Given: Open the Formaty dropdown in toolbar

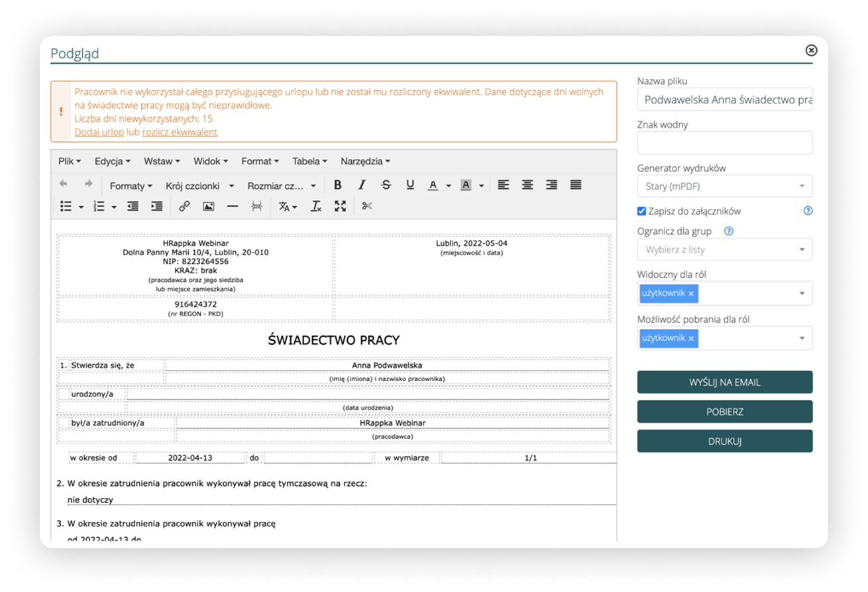Looking at the screenshot, I should (131, 186).
